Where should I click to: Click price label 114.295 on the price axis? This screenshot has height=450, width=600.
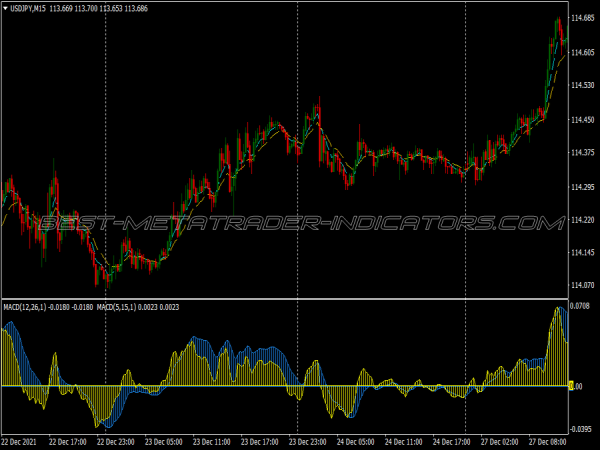583,187
